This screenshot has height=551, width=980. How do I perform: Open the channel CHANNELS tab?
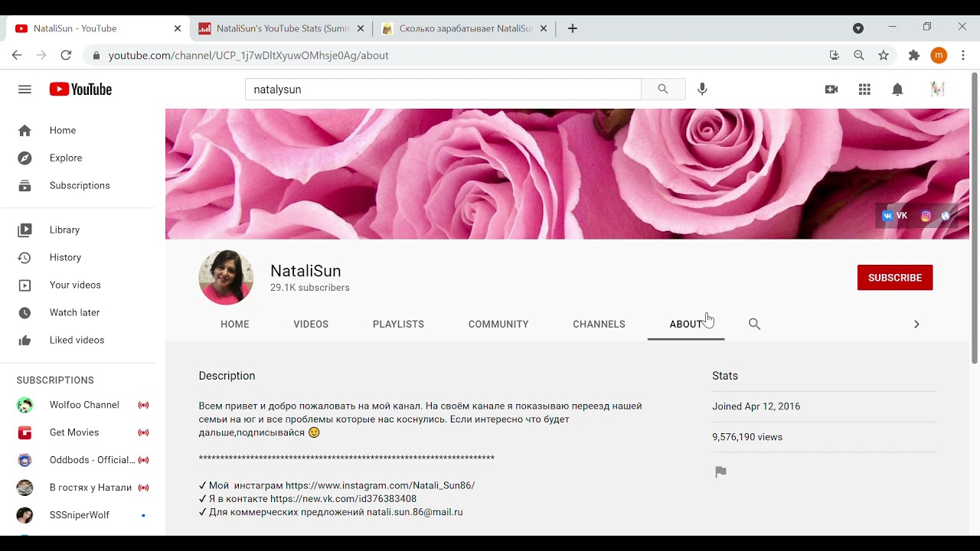pyautogui.click(x=599, y=324)
